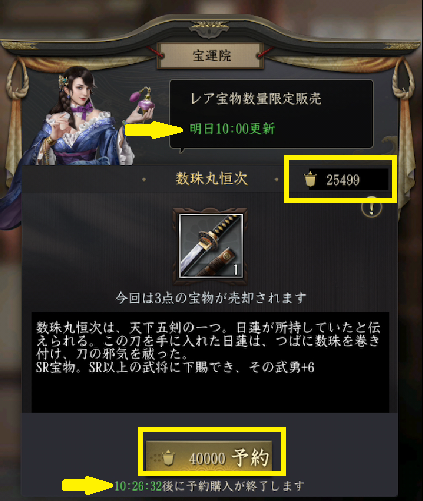Click the 明日10:00更新 refresh notice
The width and height of the screenshot is (423, 501).
[232, 129]
